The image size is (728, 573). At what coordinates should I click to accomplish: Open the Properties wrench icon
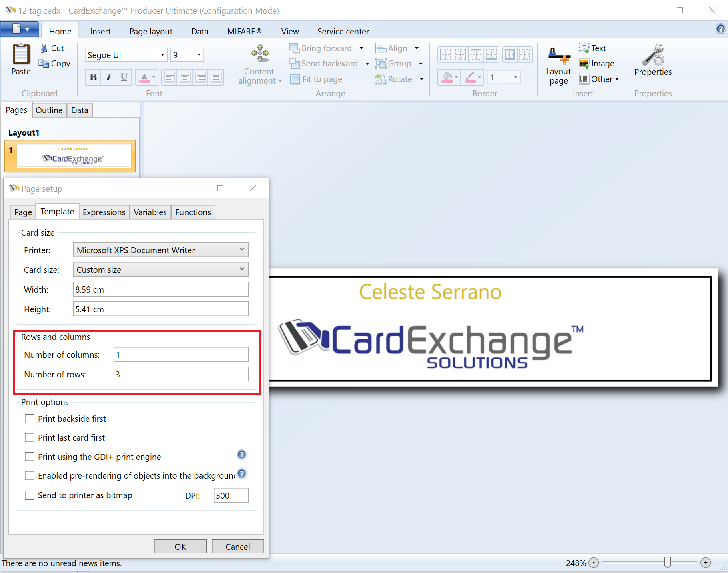pos(653,54)
